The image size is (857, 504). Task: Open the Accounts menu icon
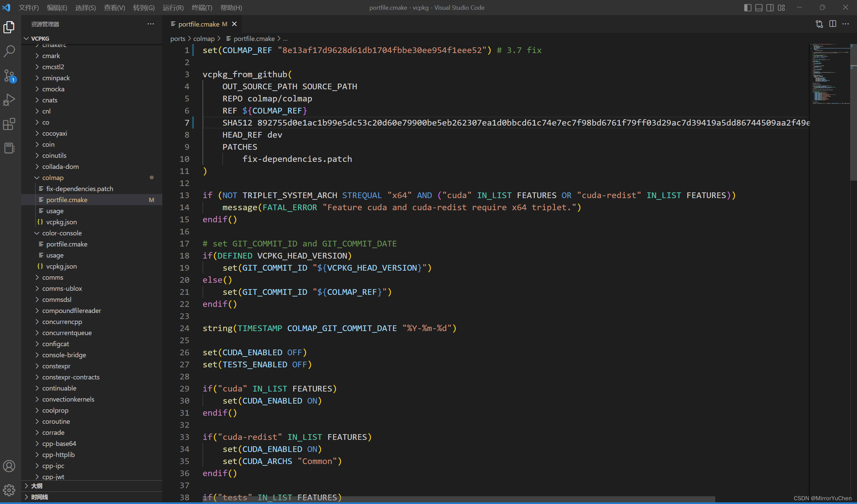pyautogui.click(x=9, y=466)
